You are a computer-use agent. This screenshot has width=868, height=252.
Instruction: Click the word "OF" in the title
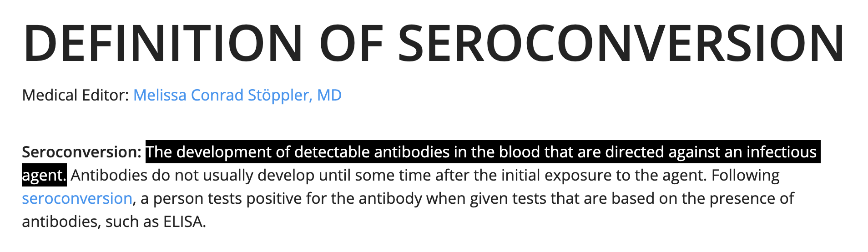(351, 43)
